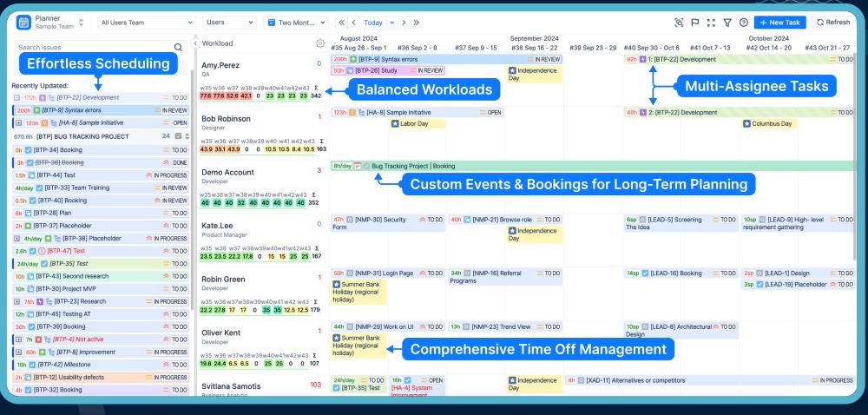Click the search magnifier icon
Image resolution: width=868 pixels, height=415 pixels.
click(179, 48)
